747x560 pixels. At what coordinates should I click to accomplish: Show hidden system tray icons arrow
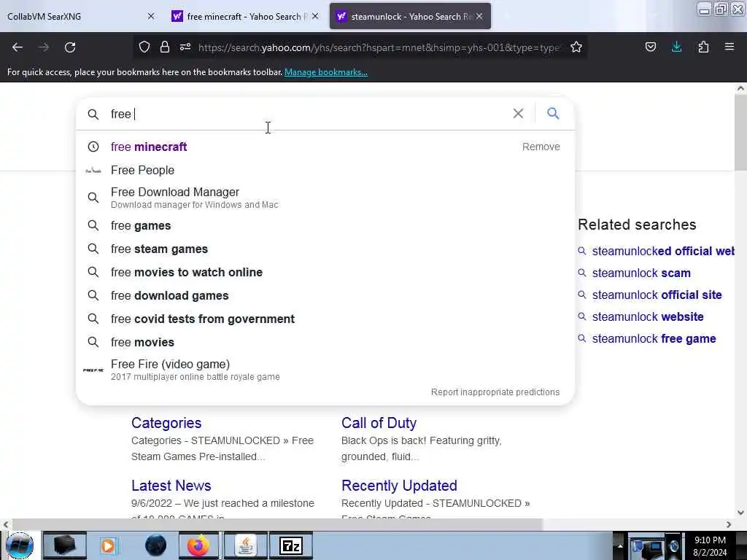click(620, 545)
